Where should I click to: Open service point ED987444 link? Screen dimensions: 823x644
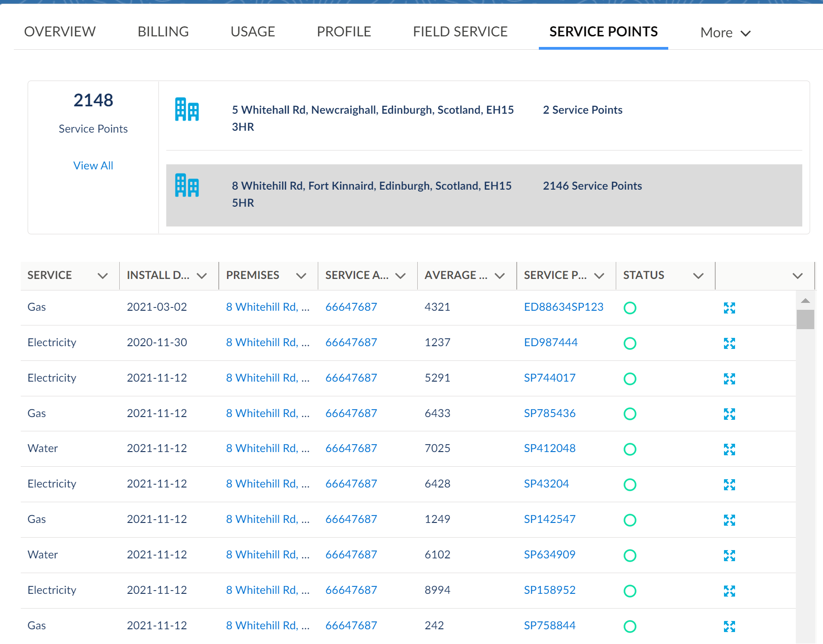click(x=550, y=342)
